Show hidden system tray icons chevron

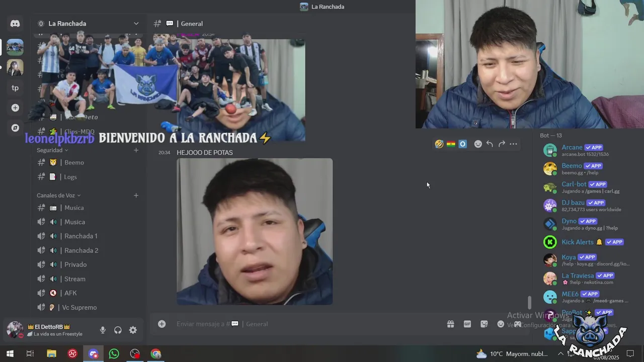pos(560,354)
